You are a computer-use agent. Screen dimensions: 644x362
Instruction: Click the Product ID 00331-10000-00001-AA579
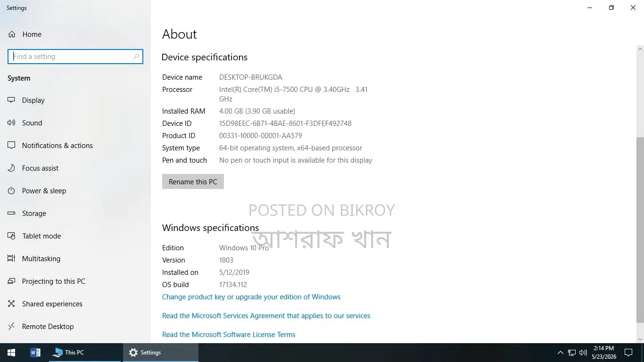[x=261, y=136]
